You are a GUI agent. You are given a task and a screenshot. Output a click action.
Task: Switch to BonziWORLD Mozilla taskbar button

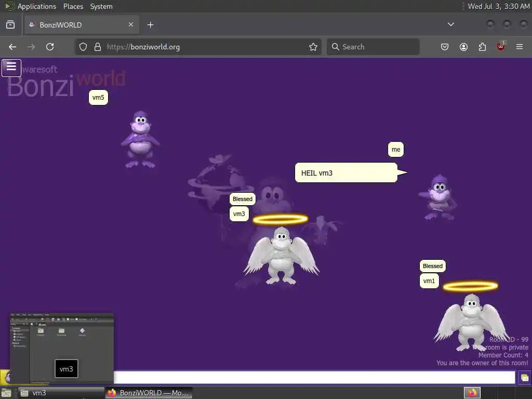(149, 393)
